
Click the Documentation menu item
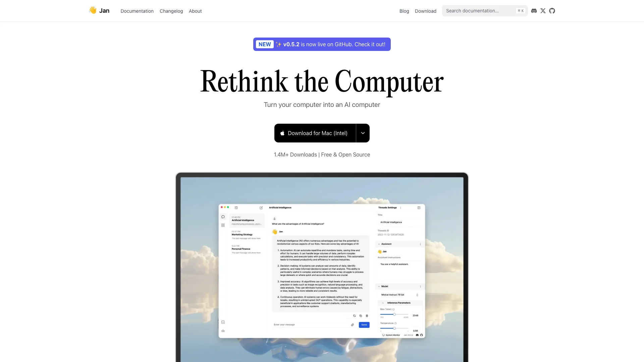pos(137,11)
